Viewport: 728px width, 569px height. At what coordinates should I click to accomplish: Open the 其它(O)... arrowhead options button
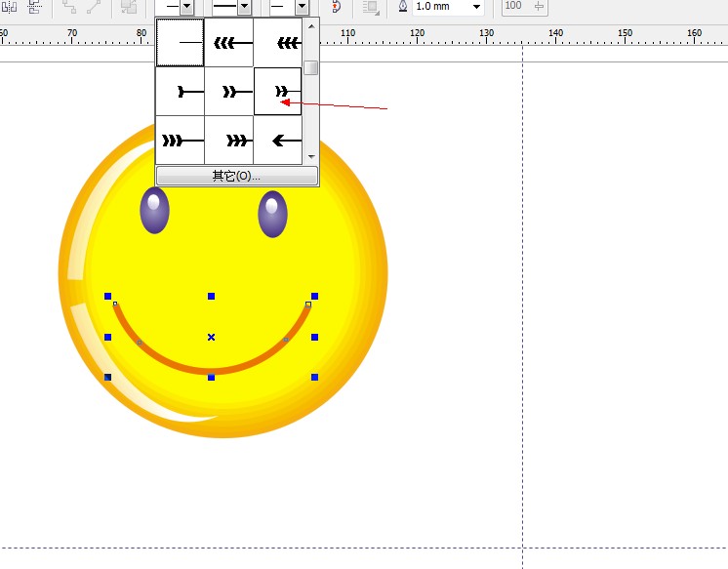click(237, 176)
